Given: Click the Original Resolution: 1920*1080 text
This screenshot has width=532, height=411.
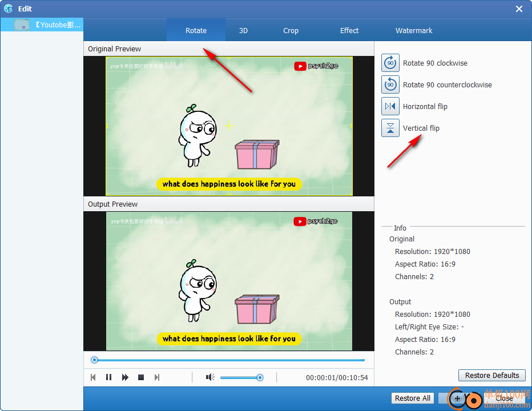Looking at the screenshot, I should (x=432, y=252).
